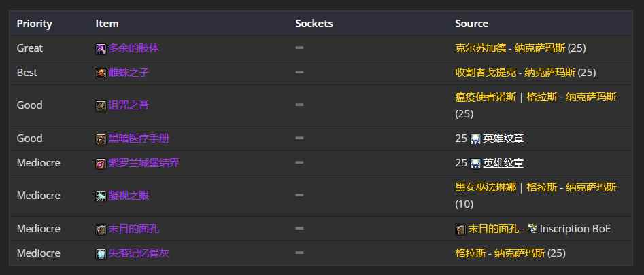Click the 紫罗兰城堡结界 item icon
644x275 pixels.
click(101, 164)
